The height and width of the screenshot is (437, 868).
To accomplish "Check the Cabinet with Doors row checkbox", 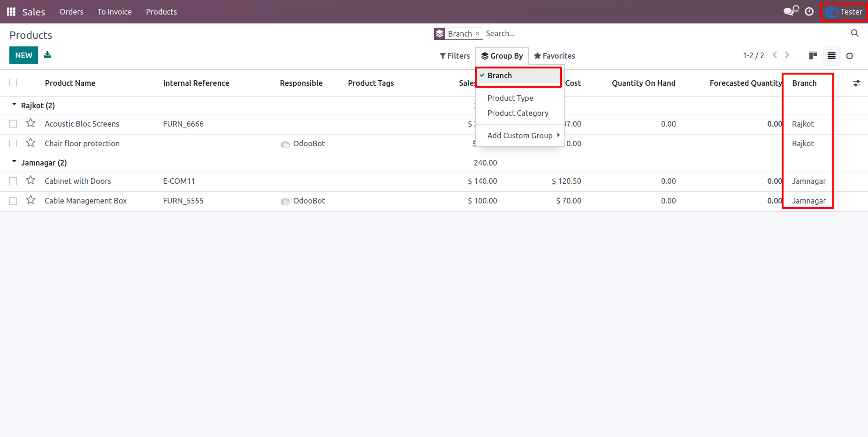I will [13, 181].
